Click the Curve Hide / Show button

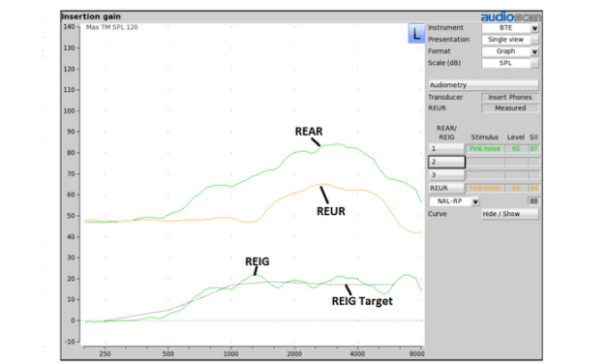[510, 214]
